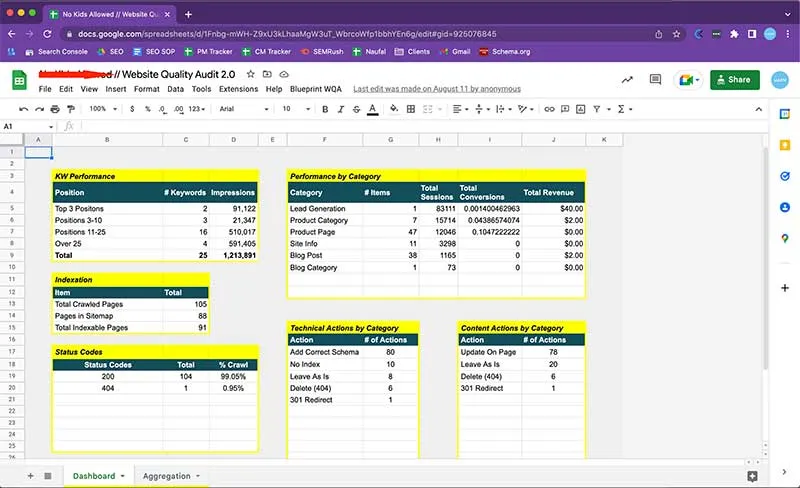The height and width of the screenshot is (488, 800).
Task: Click the Merge cells icon
Action: click(x=428, y=109)
